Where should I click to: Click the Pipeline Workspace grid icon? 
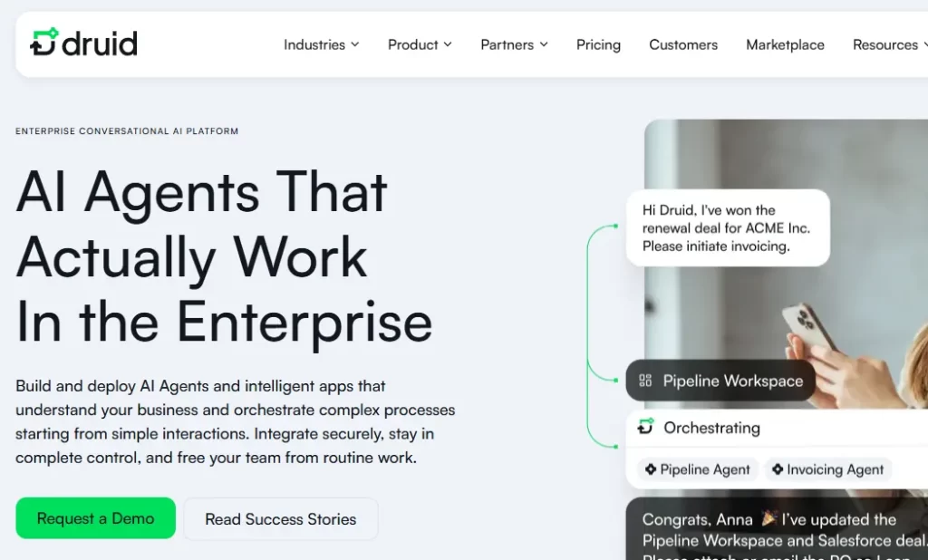[645, 381]
